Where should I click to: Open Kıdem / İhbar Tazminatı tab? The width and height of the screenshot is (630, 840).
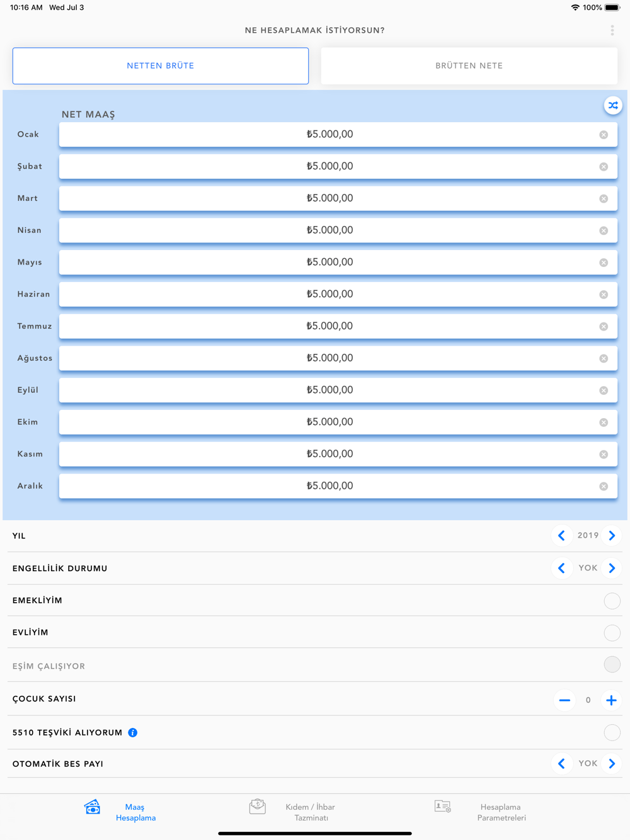[294, 812]
